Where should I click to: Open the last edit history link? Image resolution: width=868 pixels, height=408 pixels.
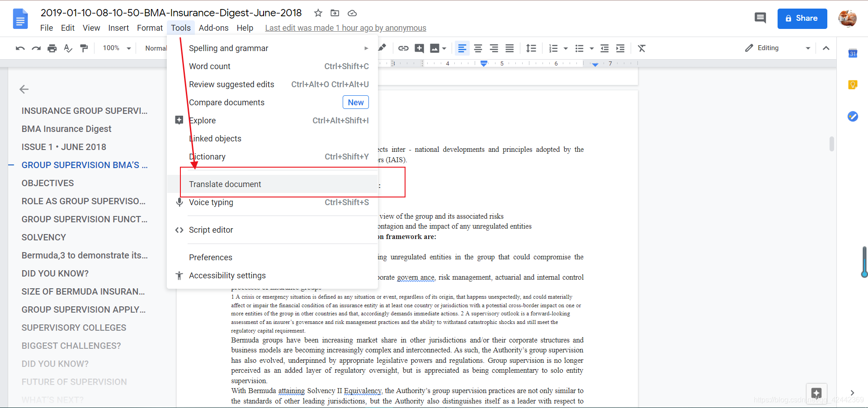click(345, 28)
